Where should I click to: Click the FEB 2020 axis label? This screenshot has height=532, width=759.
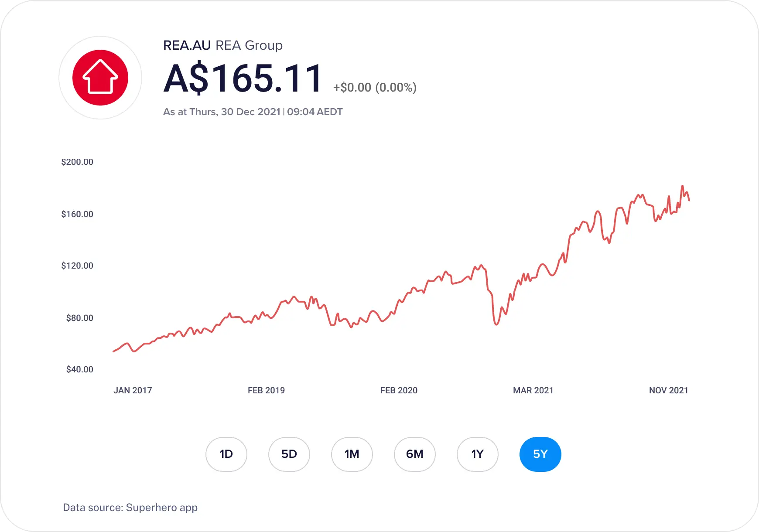point(399,390)
